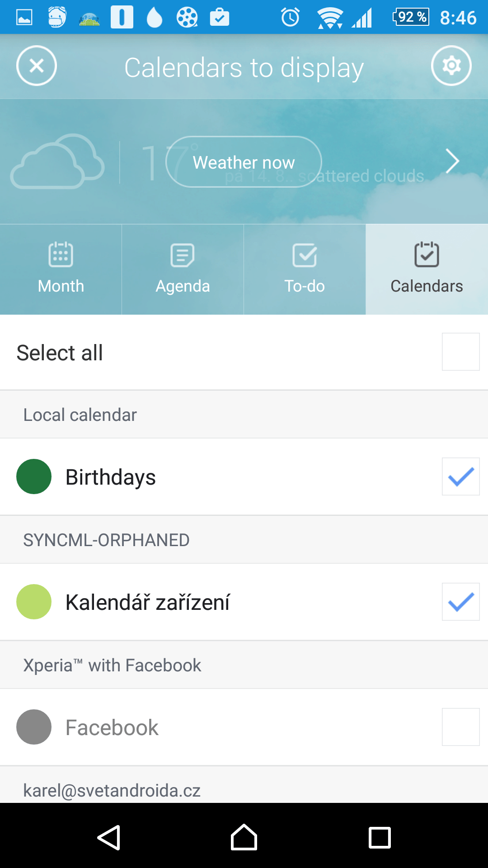Close the Calendars to display screen

tap(37, 66)
